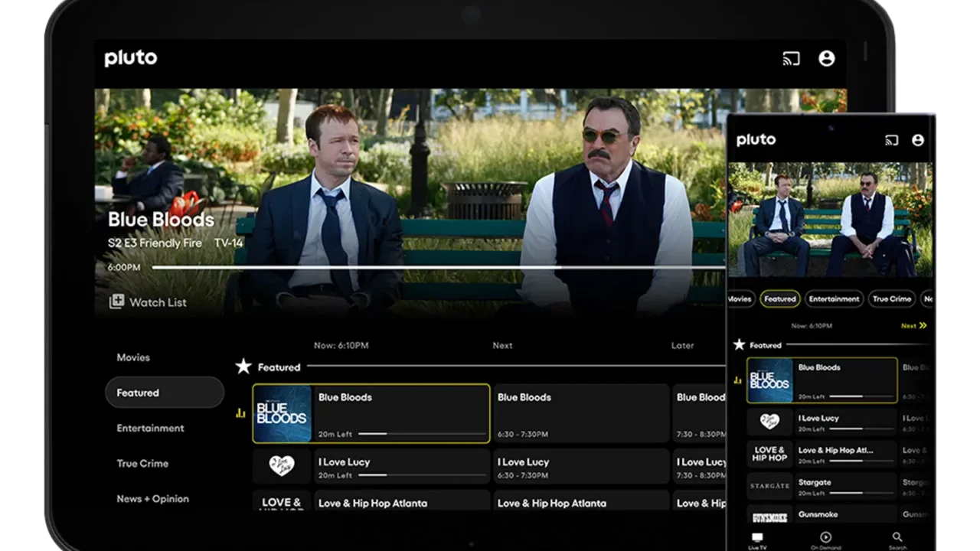Click the 'Later' column header on tablet
Image resolution: width=980 pixels, height=551 pixels.
point(683,345)
